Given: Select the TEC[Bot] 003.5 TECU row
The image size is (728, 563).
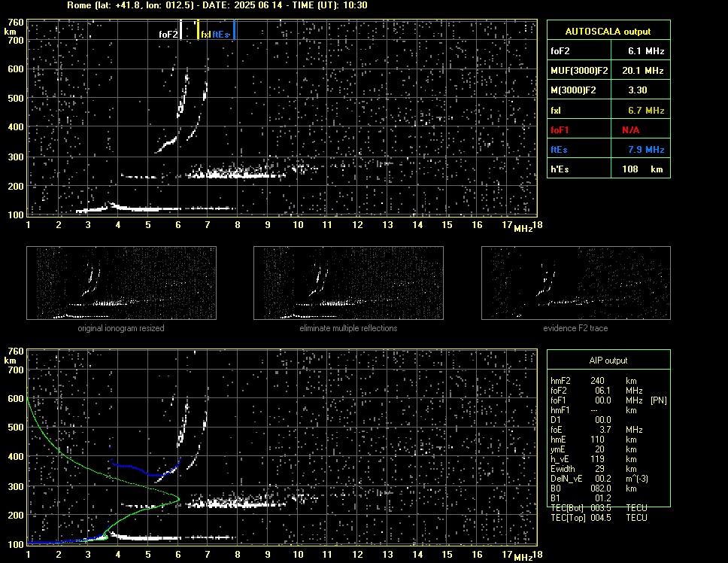Looking at the screenshot, I should 599,508.
